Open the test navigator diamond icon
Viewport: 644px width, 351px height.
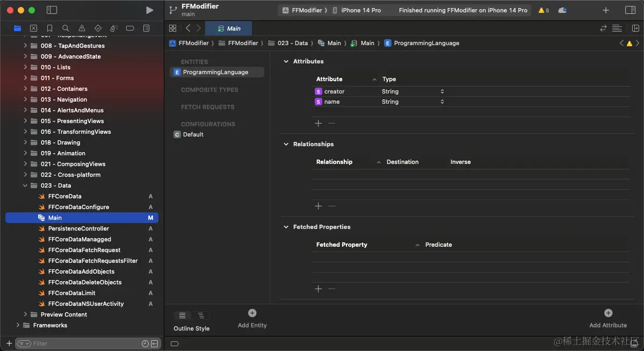click(x=98, y=28)
